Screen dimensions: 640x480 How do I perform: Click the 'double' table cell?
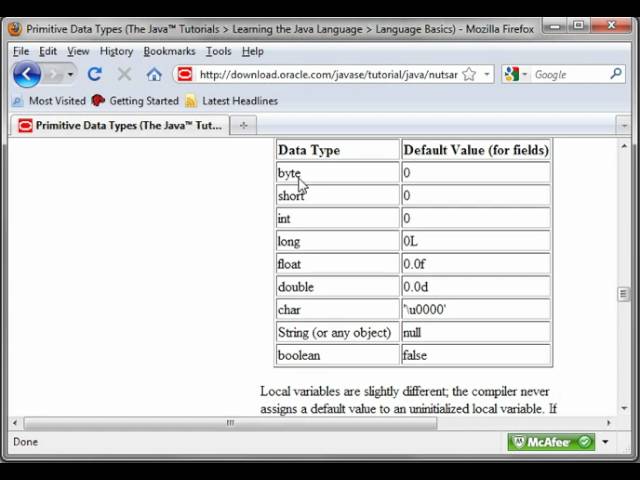pos(338,287)
